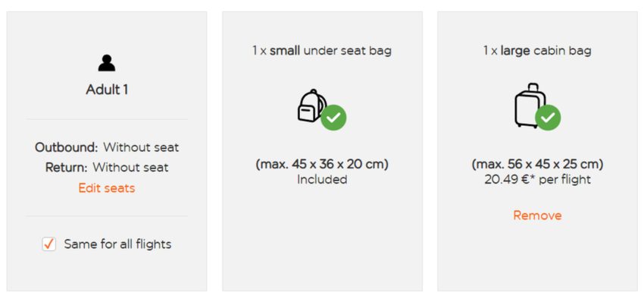The width and height of the screenshot is (644, 302).
Task: Click the green checkmark on the backpack
Action: coord(333,118)
